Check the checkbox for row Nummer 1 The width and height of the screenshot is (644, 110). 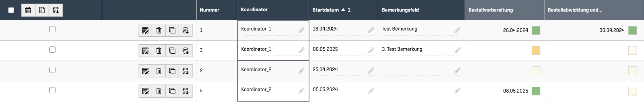click(x=52, y=29)
